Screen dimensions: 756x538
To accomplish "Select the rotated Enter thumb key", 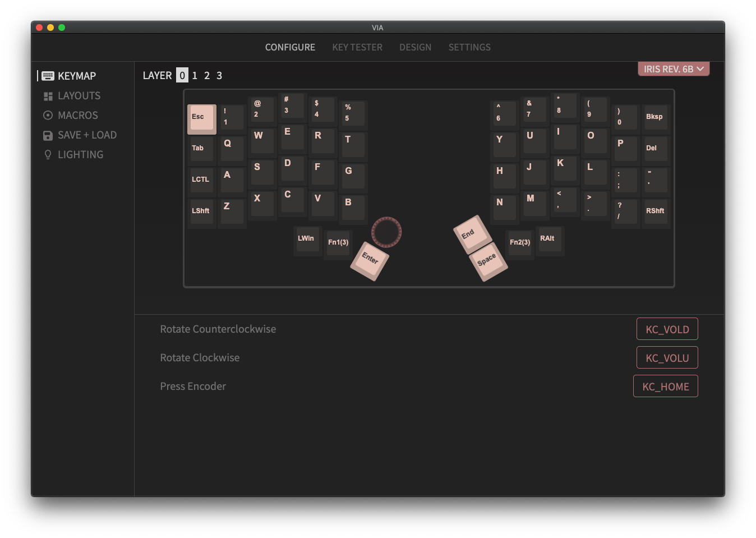I will (370, 260).
